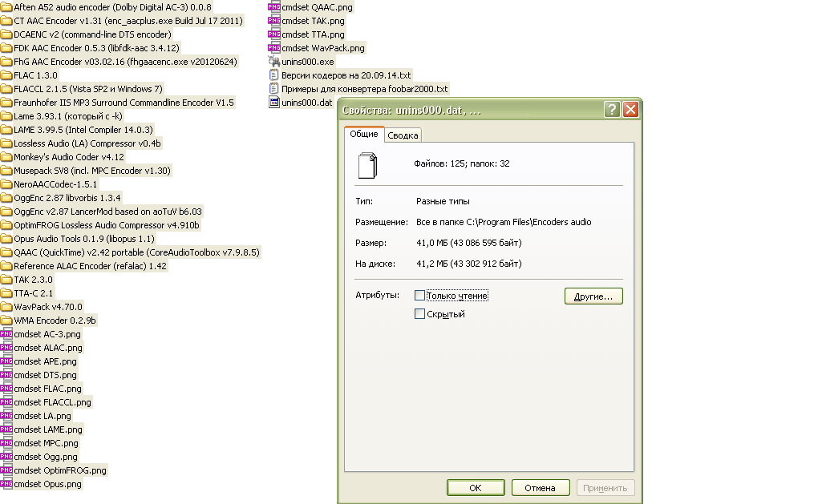Click the folder name Reference ALAC Encoder (refalac) 1.42
The image size is (818, 504).
91,266
